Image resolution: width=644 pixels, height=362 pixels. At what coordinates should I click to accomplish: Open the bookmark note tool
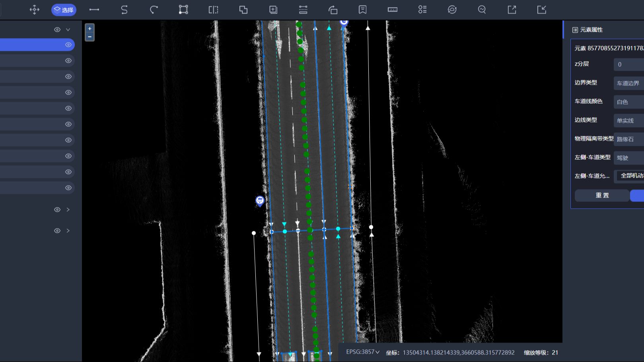tap(363, 10)
